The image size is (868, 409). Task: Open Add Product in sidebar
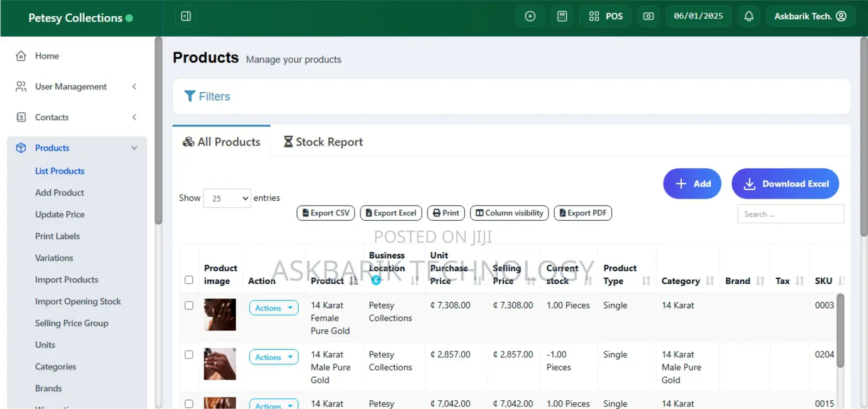pos(60,193)
